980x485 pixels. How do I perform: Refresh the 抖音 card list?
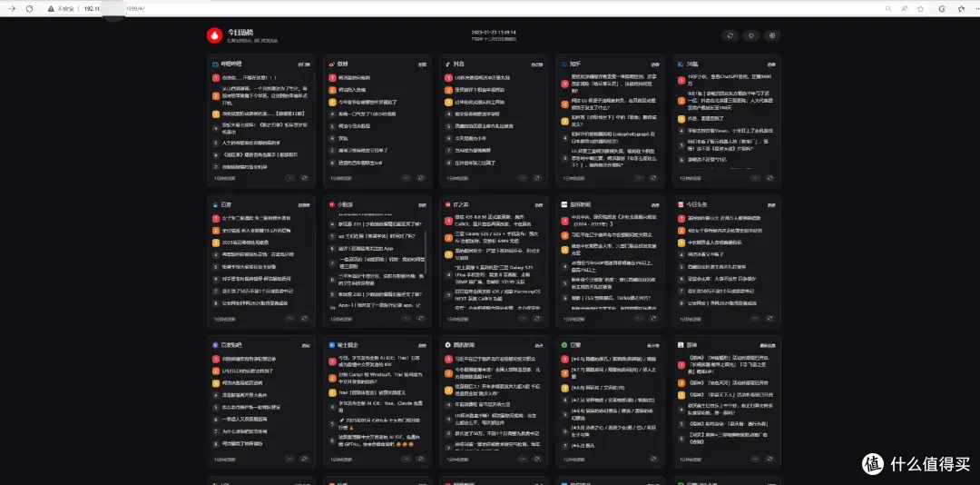pyautogui.click(x=537, y=178)
